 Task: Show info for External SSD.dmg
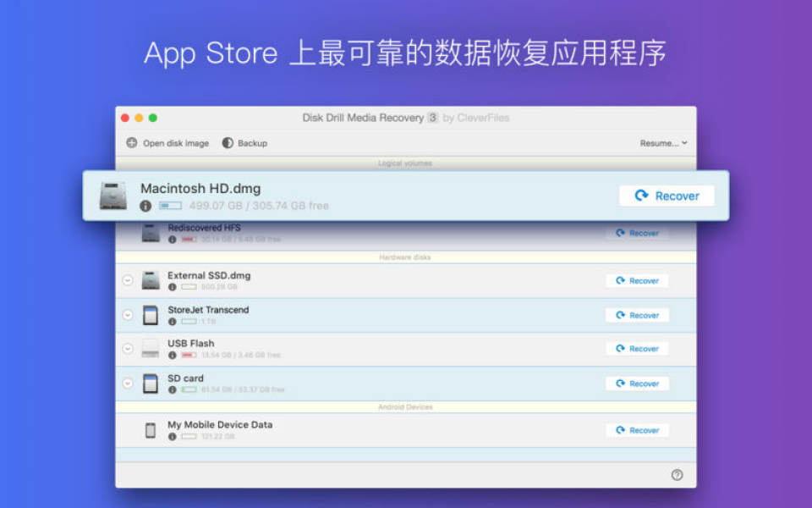tap(173, 287)
